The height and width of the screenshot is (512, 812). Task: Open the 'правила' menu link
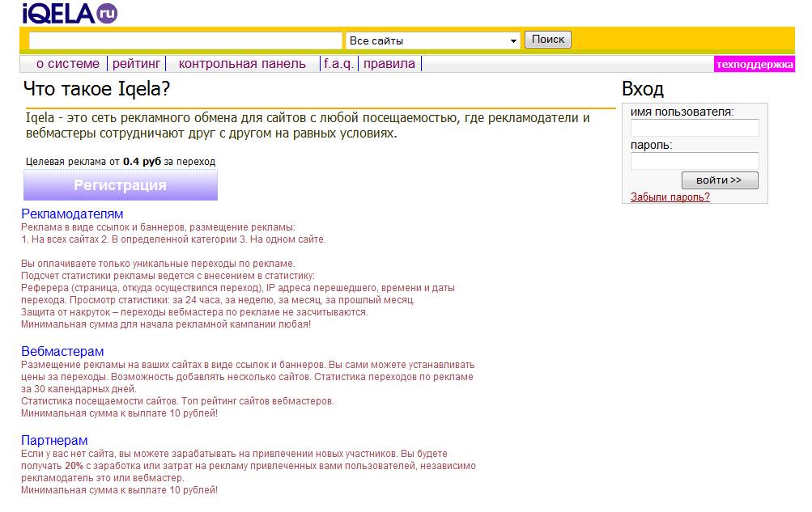pyautogui.click(x=389, y=64)
